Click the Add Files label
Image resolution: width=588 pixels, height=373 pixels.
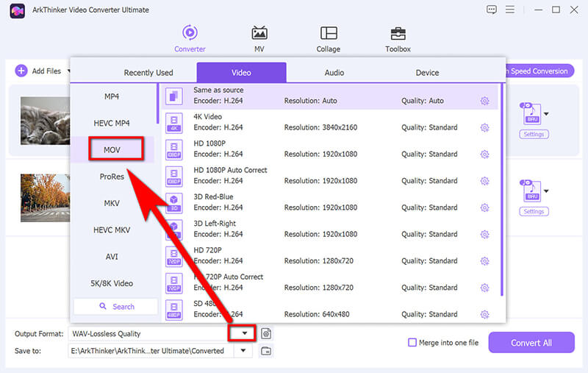coord(46,71)
